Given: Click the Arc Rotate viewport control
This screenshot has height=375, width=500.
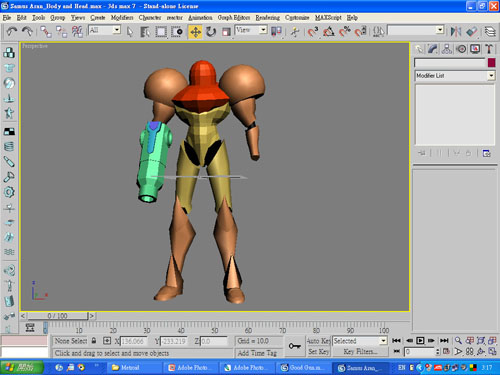Looking at the screenshot, I should (480, 351).
